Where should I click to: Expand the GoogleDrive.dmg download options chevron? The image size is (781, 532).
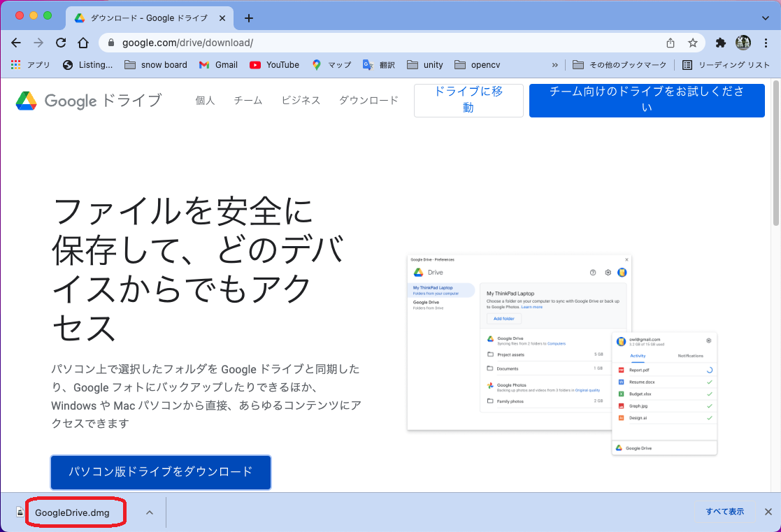149,512
